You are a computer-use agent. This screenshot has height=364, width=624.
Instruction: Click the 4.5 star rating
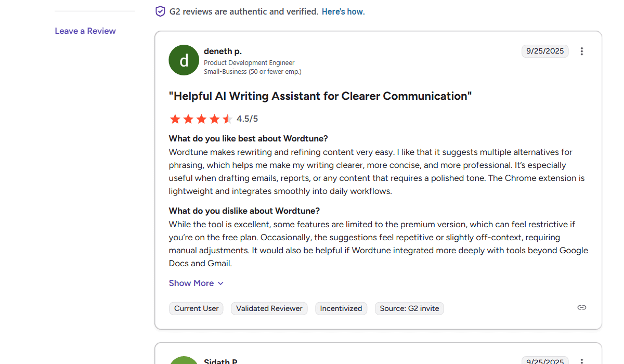point(201,119)
